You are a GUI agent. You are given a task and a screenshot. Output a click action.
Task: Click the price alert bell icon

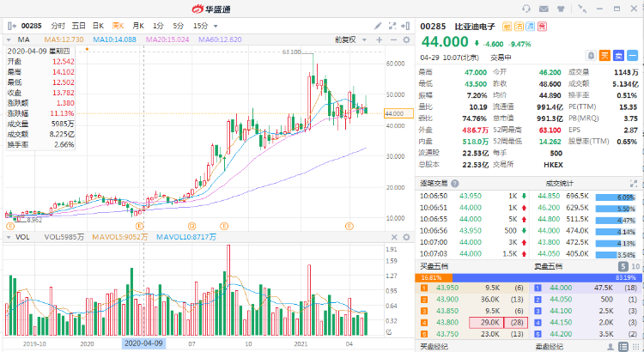coord(592,55)
